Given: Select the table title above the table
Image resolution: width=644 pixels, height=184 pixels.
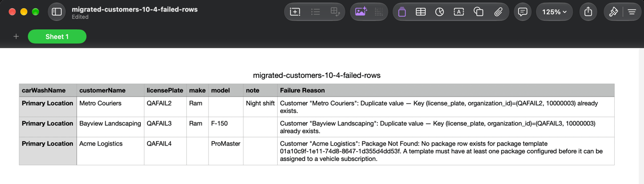Looking at the screenshot, I should 317,75.
